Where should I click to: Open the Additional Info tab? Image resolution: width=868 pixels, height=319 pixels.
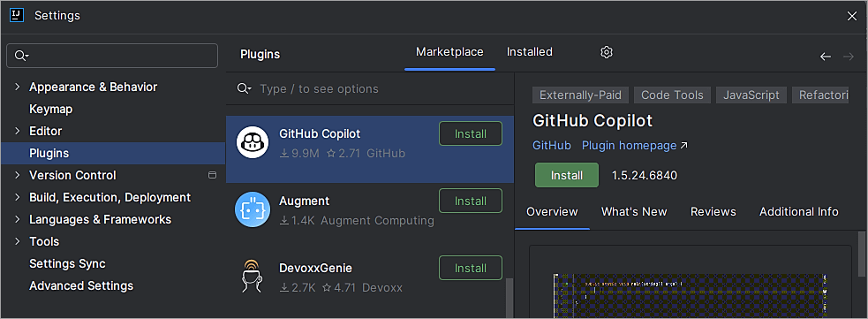799,211
